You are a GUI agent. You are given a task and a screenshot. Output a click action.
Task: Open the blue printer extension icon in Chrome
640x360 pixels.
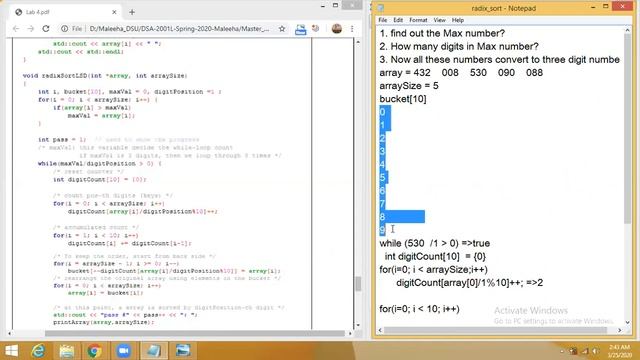coord(300,29)
